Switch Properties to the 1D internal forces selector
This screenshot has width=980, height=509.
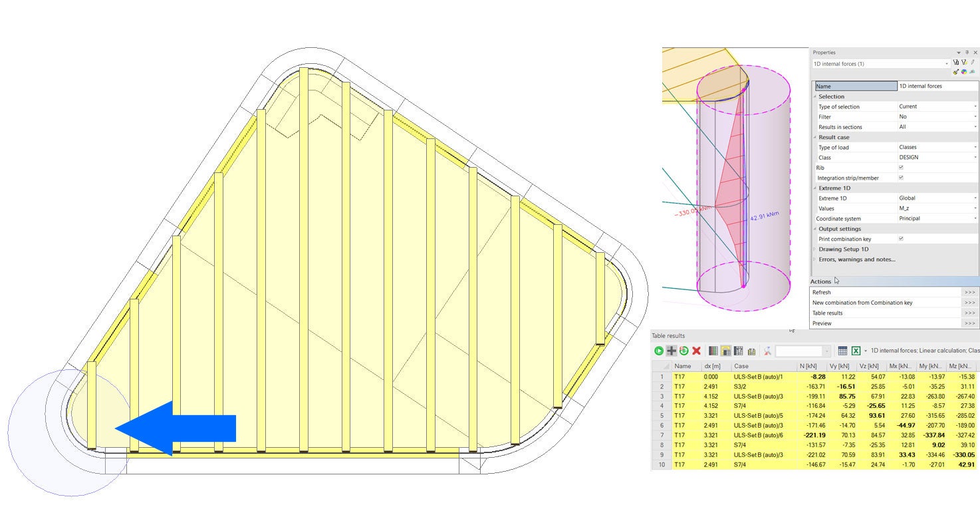(878, 63)
